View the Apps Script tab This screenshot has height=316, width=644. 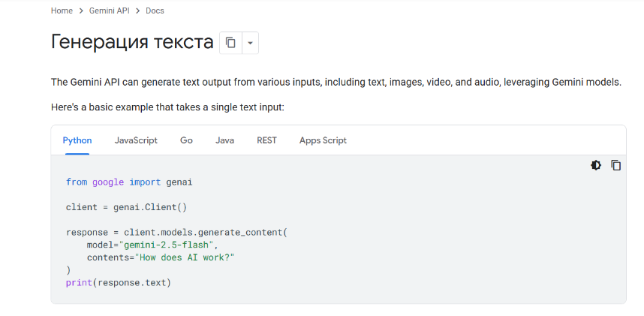pos(323,140)
